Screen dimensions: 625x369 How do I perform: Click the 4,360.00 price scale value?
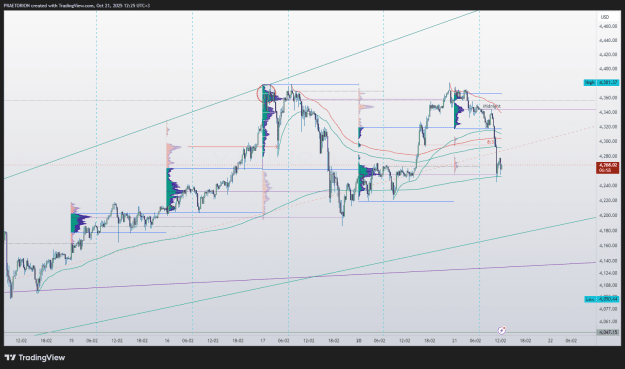(608, 98)
